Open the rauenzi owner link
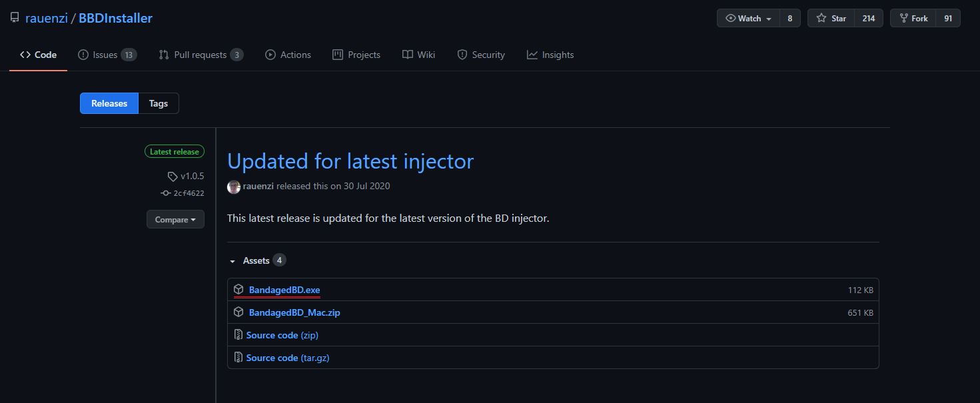 47,19
